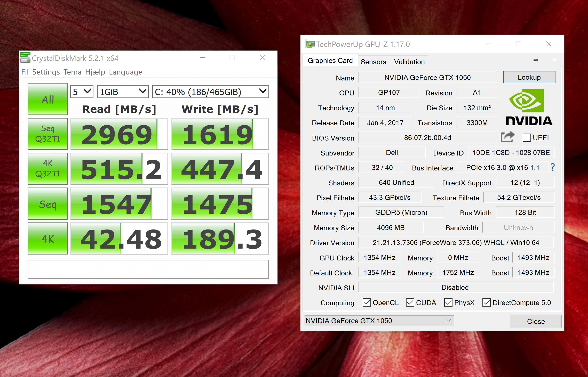Toggle the OpenCL checkbox
Screen dimensions: 588x377
tap(367, 302)
